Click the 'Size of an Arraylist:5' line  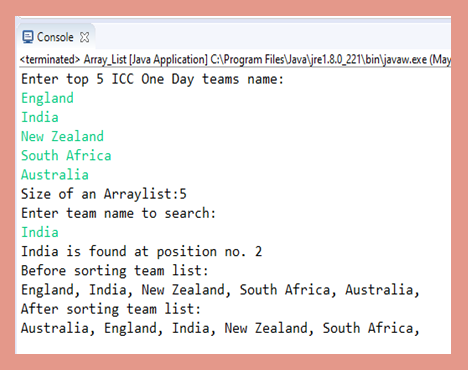click(x=104, y=194)
